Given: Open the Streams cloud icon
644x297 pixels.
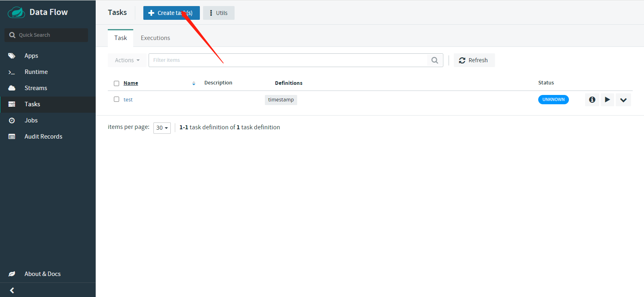Looking at the screenshot, I should 12,88.
